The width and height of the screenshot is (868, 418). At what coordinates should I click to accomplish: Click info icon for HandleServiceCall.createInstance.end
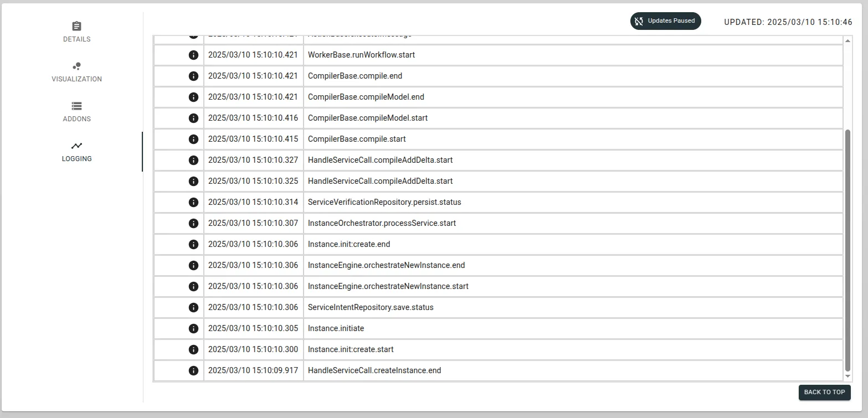click(193, 370)
